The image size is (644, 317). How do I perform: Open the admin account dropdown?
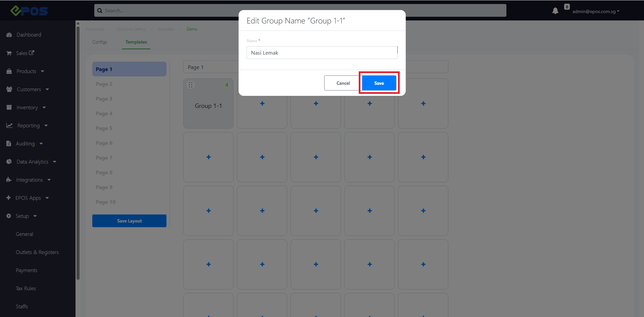point(596,11)
